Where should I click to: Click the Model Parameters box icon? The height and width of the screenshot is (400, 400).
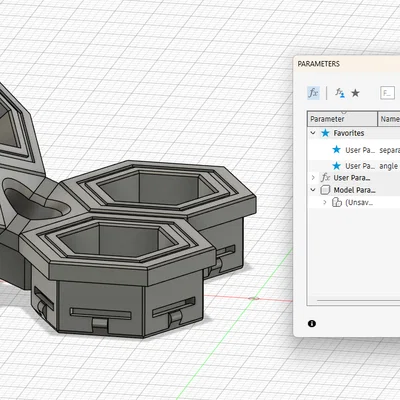[x=325, y=190]
